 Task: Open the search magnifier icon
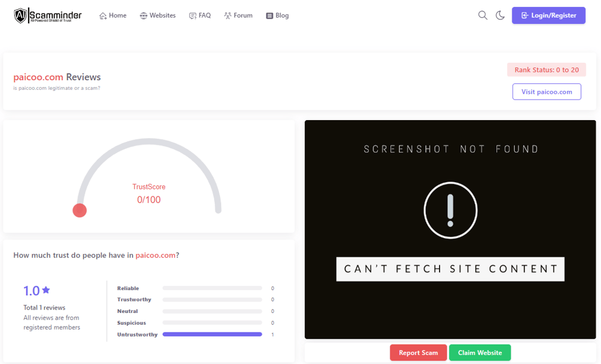coord(482,15)
